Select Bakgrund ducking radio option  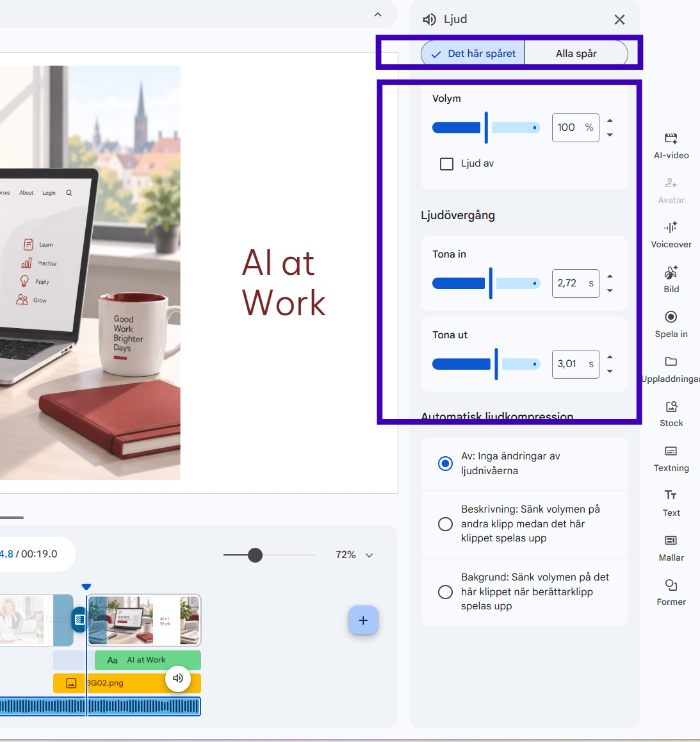445,592
